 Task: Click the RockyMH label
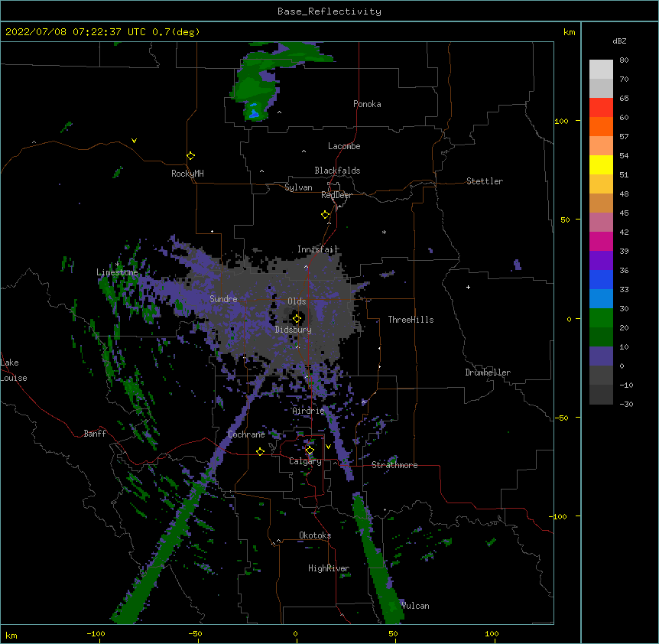187,174
